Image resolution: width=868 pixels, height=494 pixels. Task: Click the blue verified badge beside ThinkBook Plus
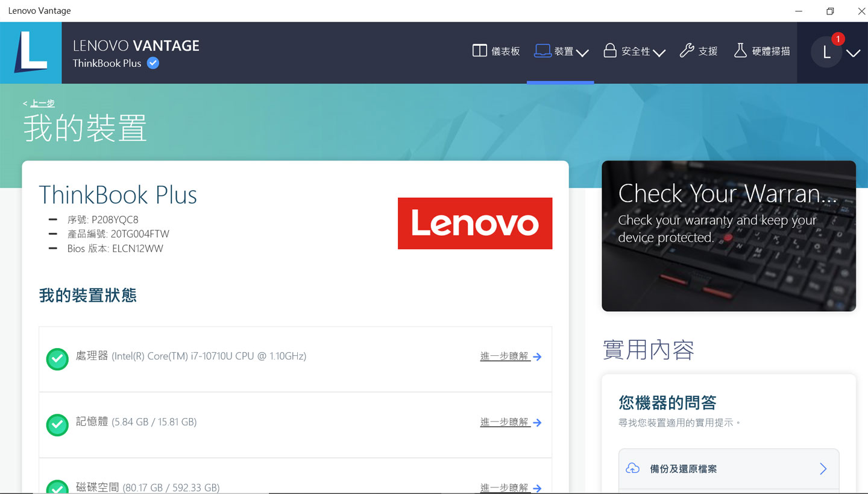pyautogui.click(x=153, y=63)
